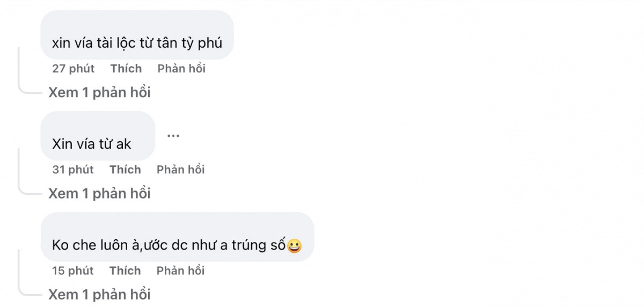The image size is (644, 307).
Task: Select the 'Xin vía từ ak' comment text
Action: [92, 144]
